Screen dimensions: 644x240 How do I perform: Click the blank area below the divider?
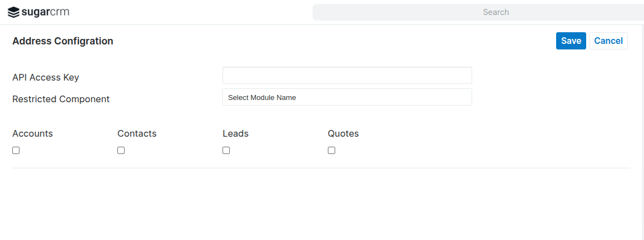pyautogui.click(x=321, y=206)
